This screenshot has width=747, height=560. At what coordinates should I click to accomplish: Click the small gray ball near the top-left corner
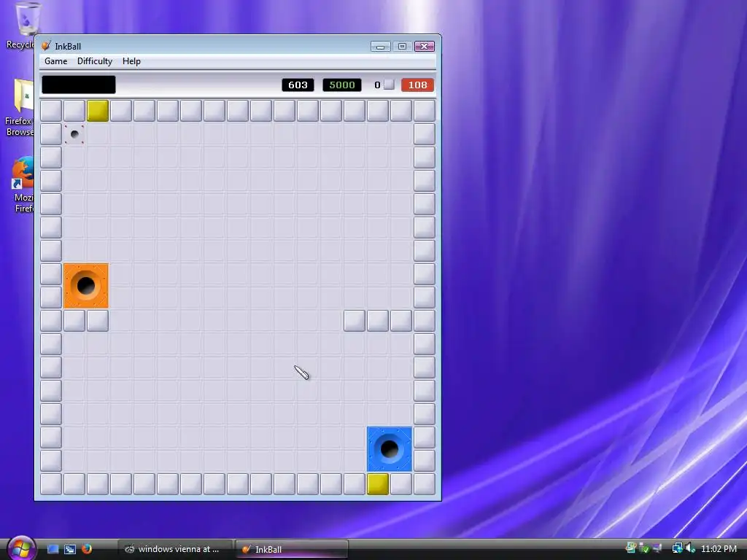pos(74,134)
